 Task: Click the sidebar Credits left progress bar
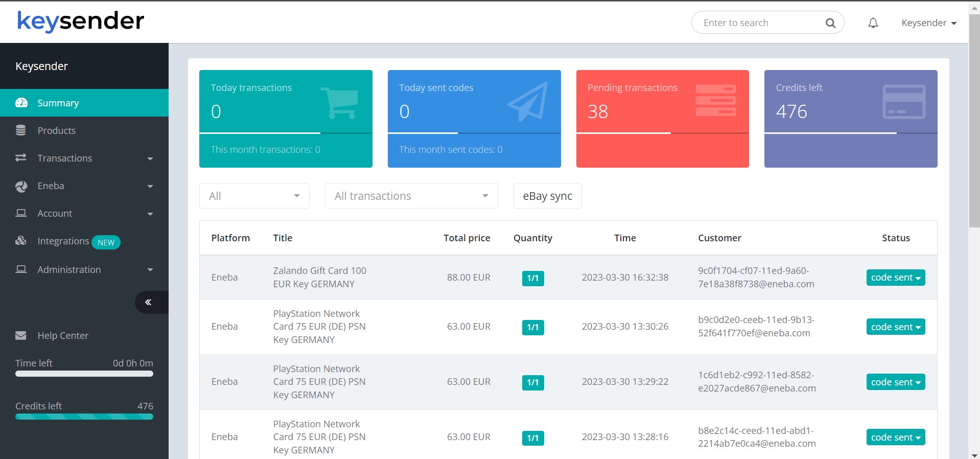click(84, 417)
